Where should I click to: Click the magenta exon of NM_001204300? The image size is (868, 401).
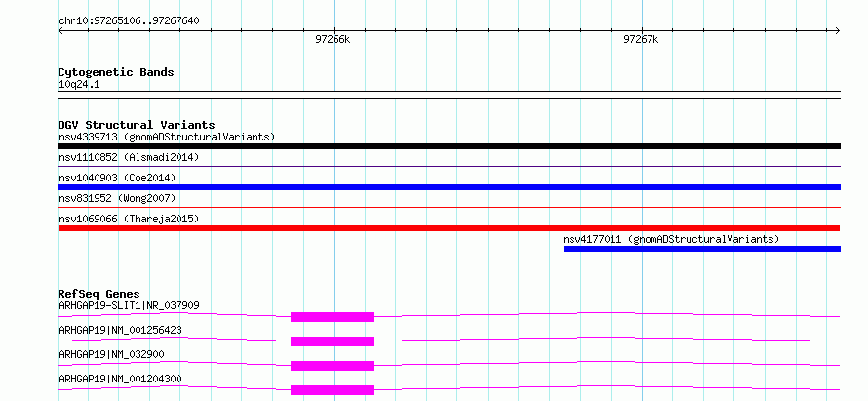pos(333,390)
